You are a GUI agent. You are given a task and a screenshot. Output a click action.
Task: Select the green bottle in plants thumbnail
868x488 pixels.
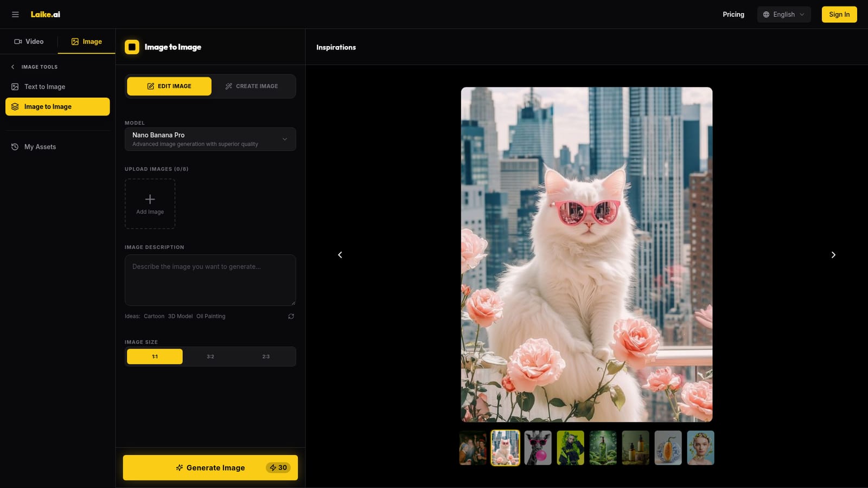point(603,448)
